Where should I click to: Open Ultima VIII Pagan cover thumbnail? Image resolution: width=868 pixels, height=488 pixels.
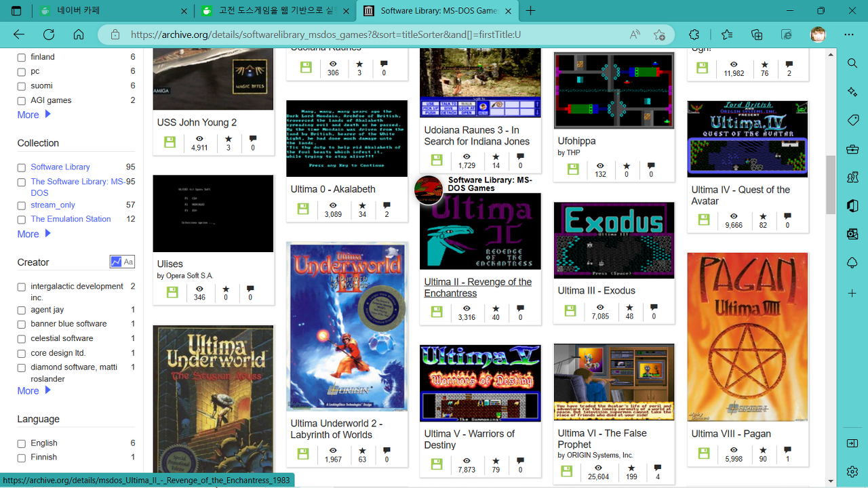747,337
